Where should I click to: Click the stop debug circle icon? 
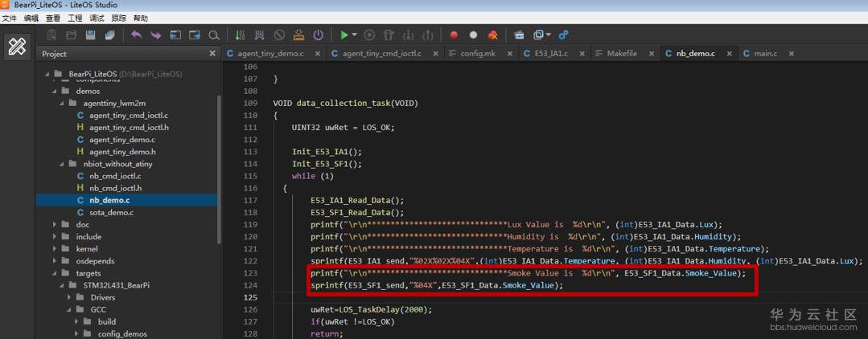369,35
